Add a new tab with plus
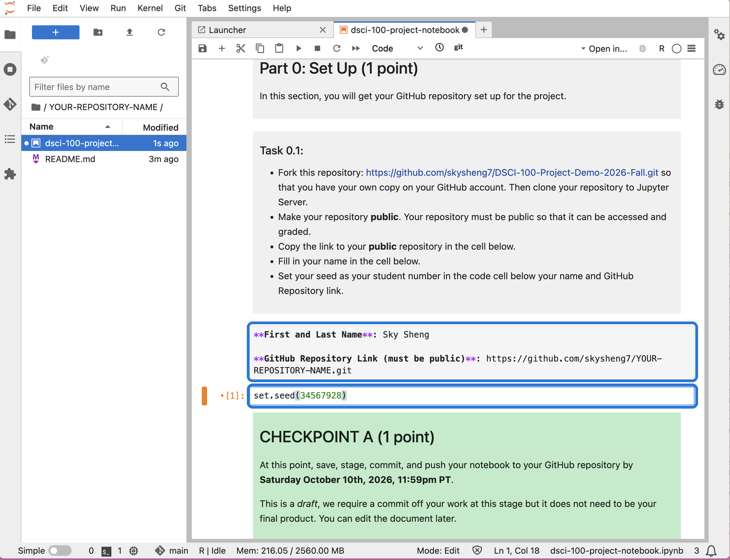 pyautogui.click(x=484, y=30)
